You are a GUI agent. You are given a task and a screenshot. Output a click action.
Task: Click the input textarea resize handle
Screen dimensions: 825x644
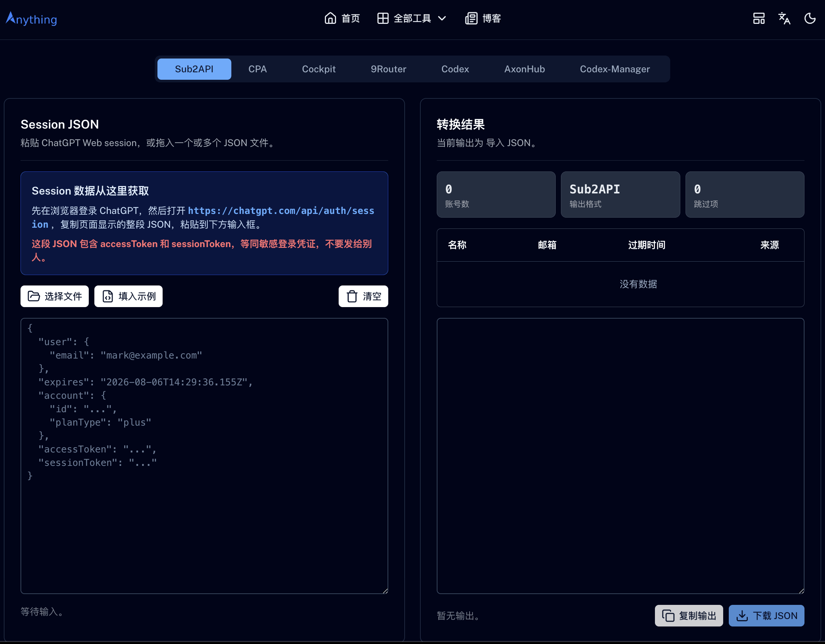tap(385, 591)
